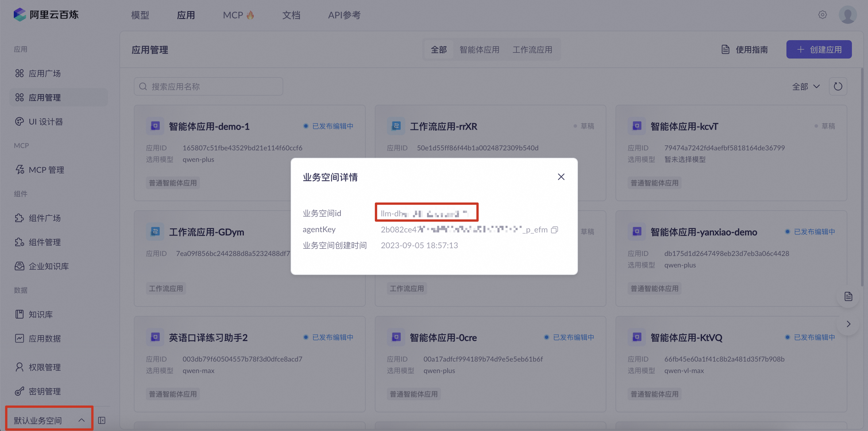Open 密钥管理 in sidebar

coord(58,391)
